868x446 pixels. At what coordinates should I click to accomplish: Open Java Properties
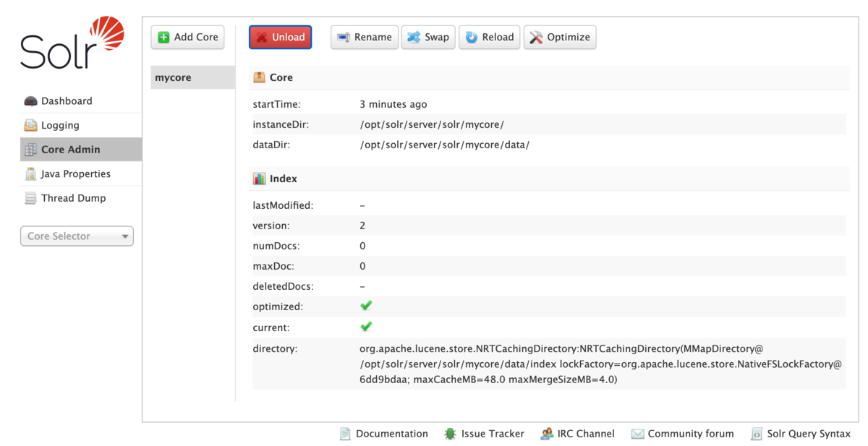pyautogui.click(x=80, y=173)
